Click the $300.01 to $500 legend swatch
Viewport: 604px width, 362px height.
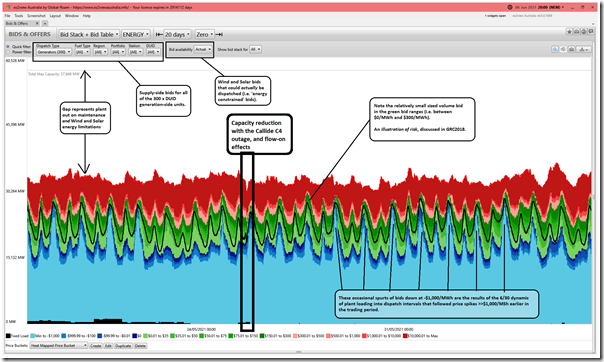295,336
